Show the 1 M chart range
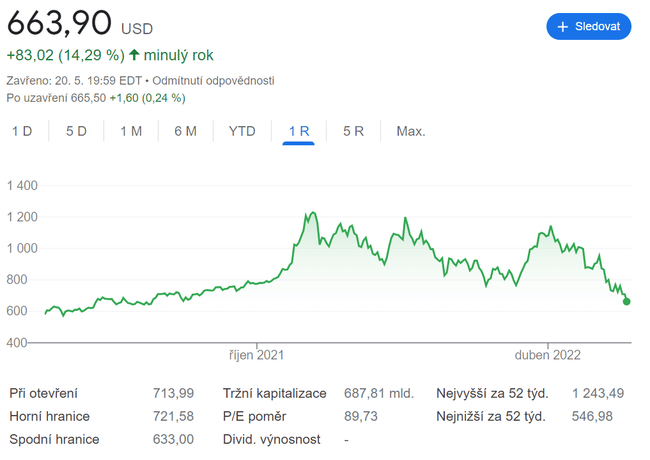The image size is (650, 460). click(131, 131)
